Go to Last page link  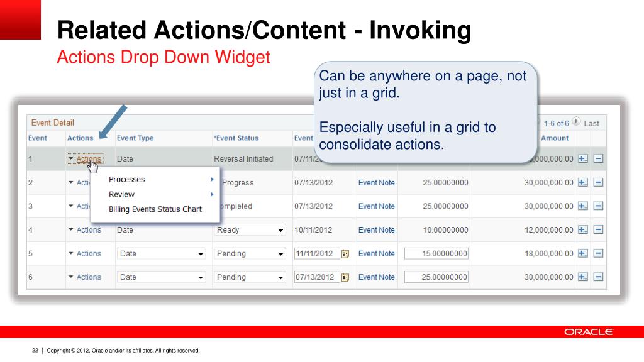click(x=591, y=124)
